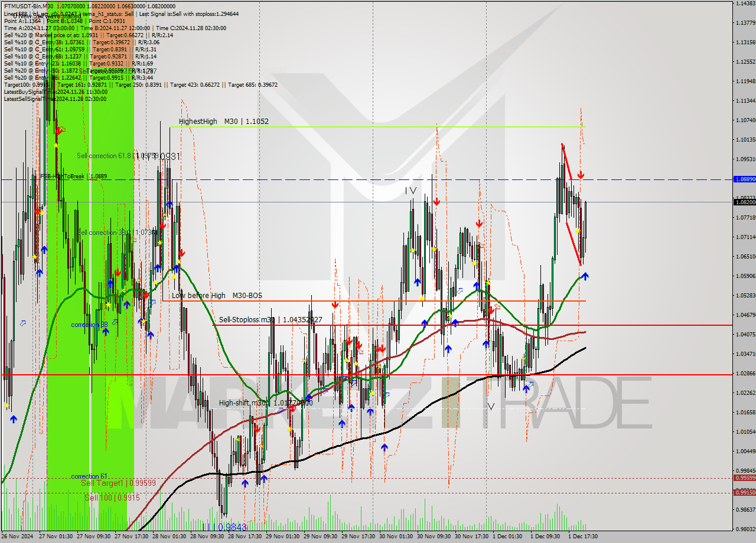
Task: Click the '1 Dec 17:30' time label
Action: coord(582,537)
